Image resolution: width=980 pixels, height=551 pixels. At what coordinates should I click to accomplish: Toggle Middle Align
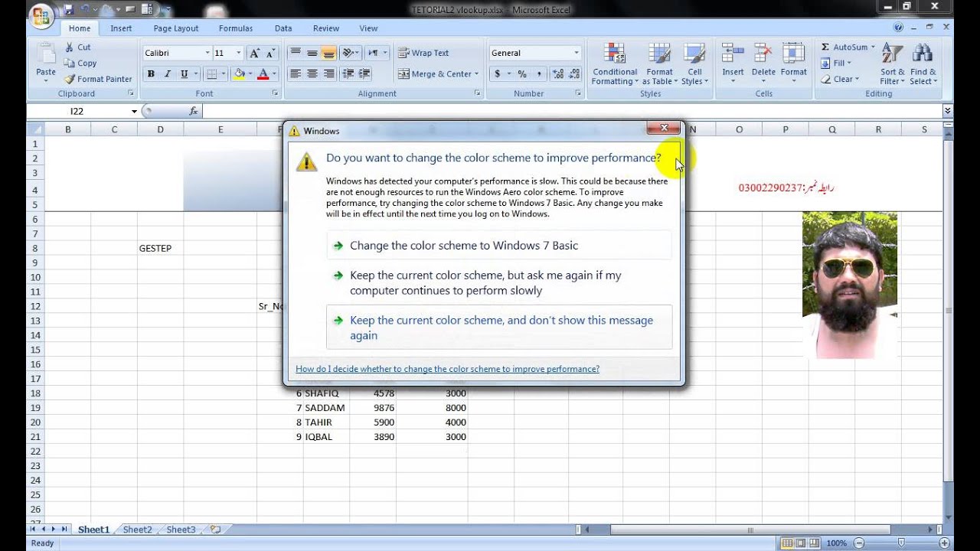tap(312, 53)
